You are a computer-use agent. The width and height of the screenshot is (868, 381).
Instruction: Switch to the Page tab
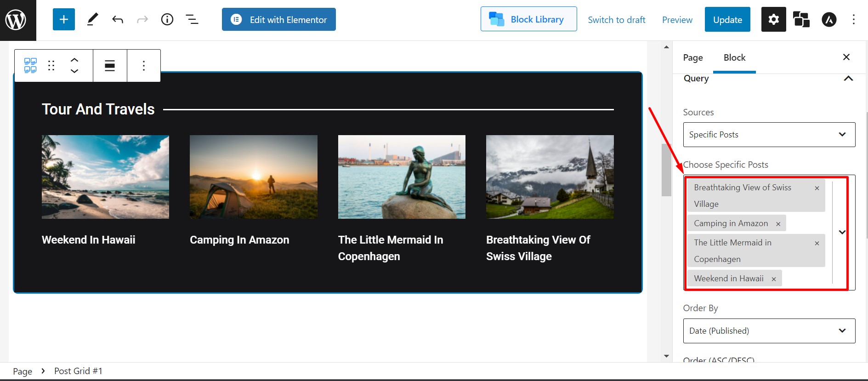pos(692,57)
